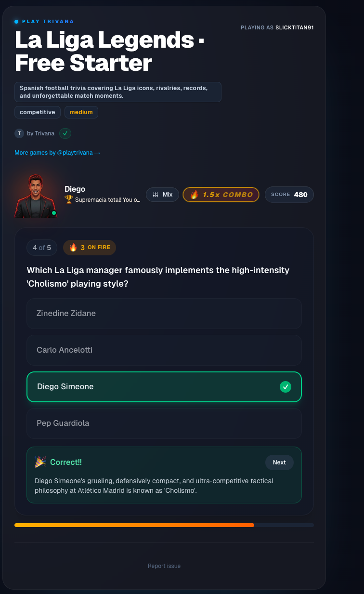This screenshot has width=364, height=594.
Task: Click the competitive tag
Action: (38, 112)
